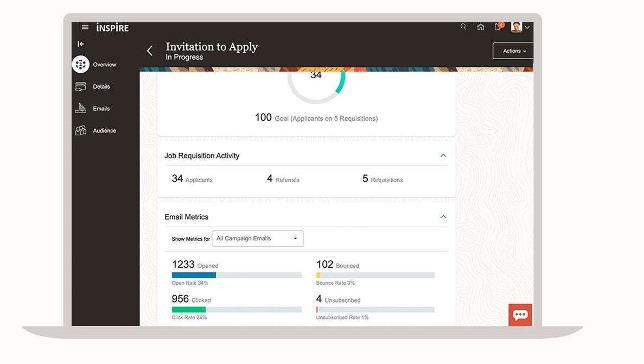
Task: Click the search magnifier icon
Action: (x=463, y=27)
